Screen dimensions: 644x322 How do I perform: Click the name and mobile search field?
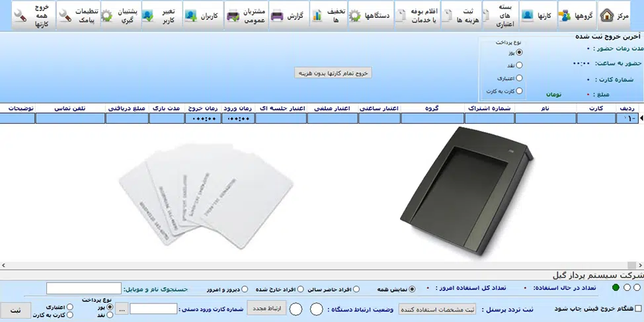[84, 288]
